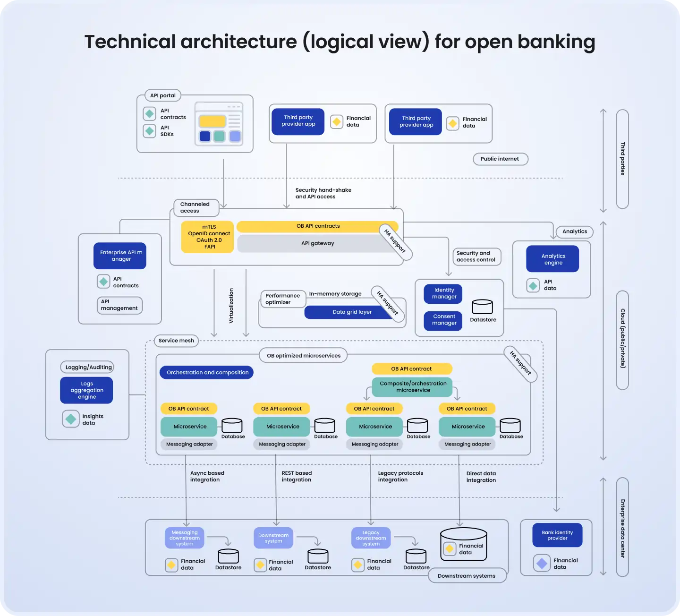Viewport: 680px width, 616px height.
Task: Select the Logs aggregation engine block
Action: (x=86, y=390)
